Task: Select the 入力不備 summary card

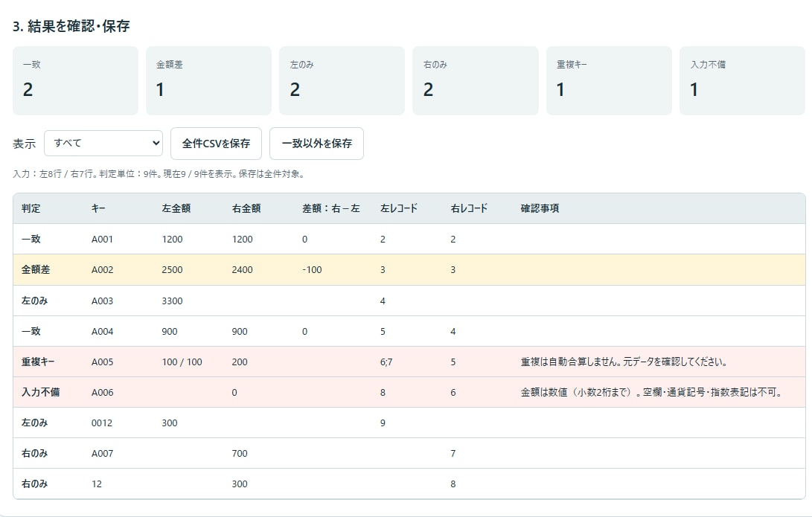Action: tap(742, 81)
